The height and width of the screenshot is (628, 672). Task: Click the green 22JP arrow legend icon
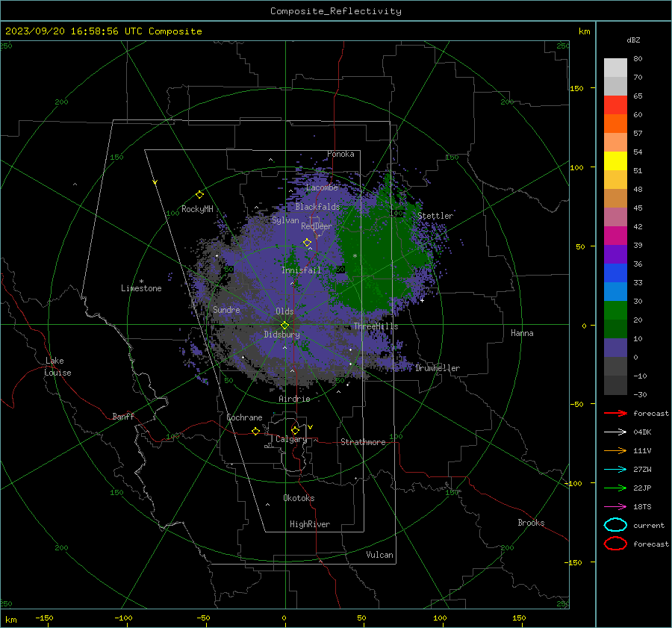615,488
